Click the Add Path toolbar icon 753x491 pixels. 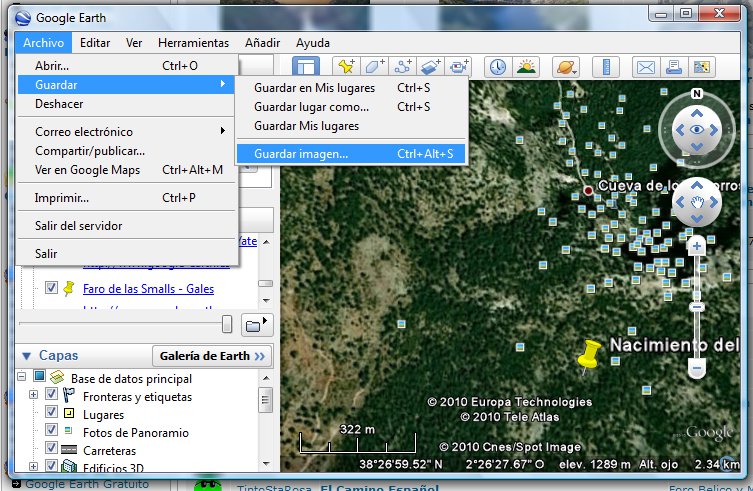(x=403, y=67)
